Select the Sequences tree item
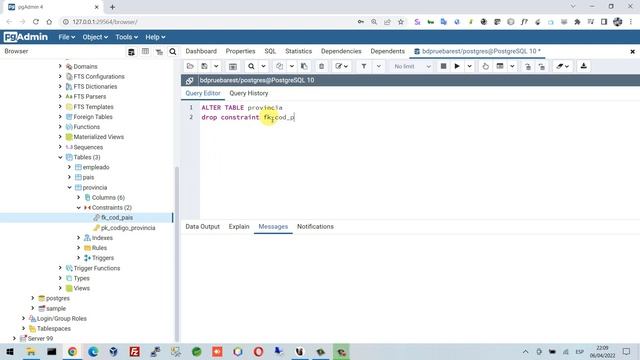Screen dimensions: 640x360 point(88,147)
